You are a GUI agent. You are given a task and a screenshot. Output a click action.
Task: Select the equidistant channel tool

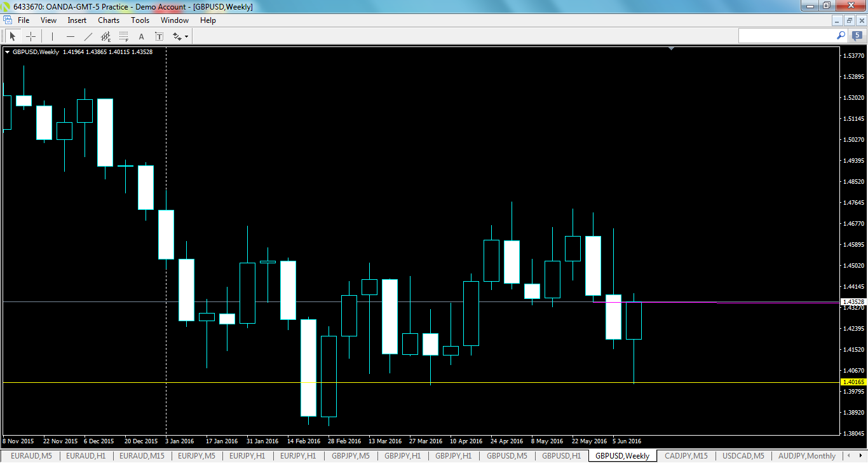pos(105,36)
